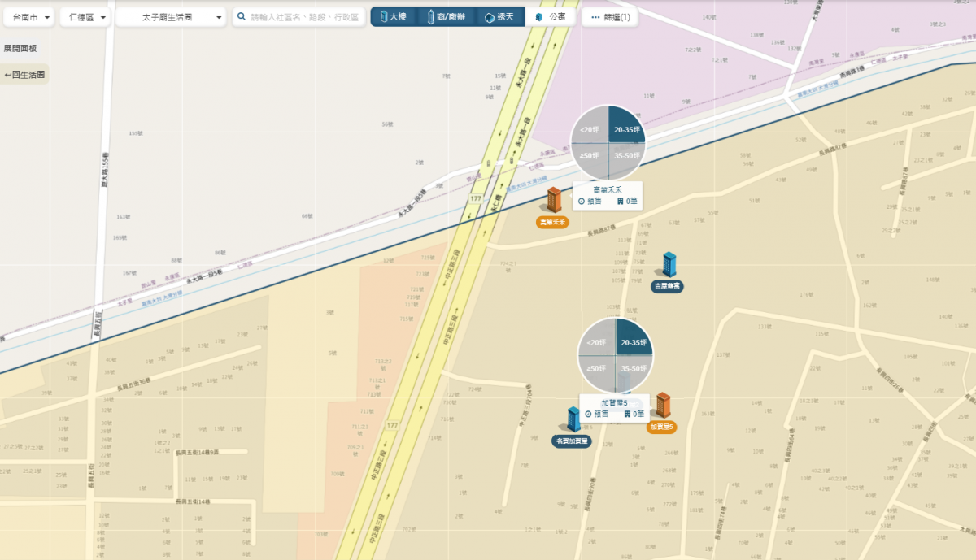Click the upper route 177 road marker

(477, 198)
